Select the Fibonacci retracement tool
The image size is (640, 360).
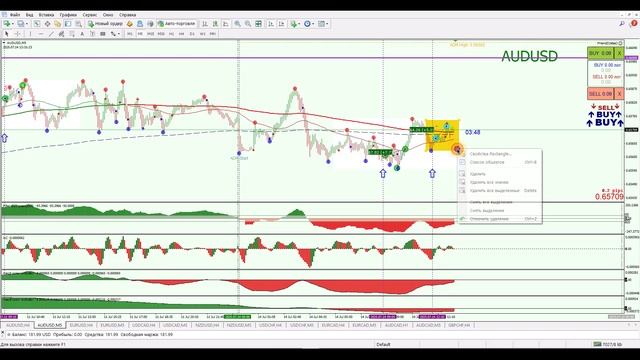(x=72, y=34)
